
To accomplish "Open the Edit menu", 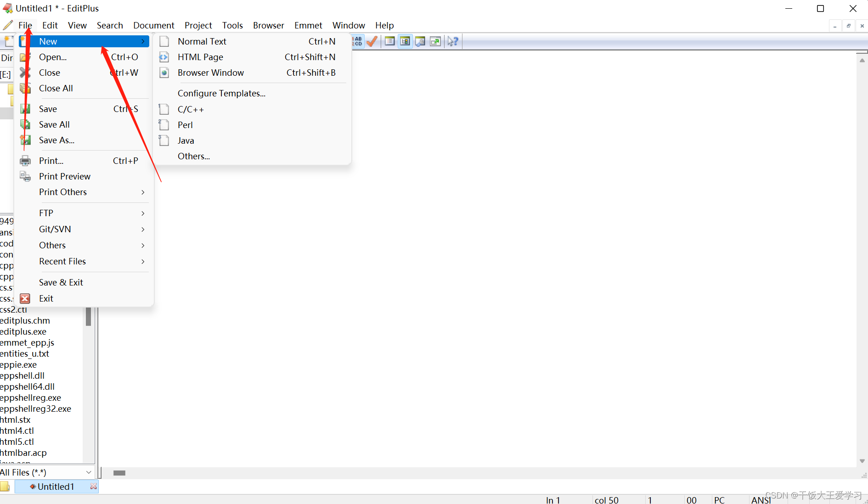I will (50, 25).
